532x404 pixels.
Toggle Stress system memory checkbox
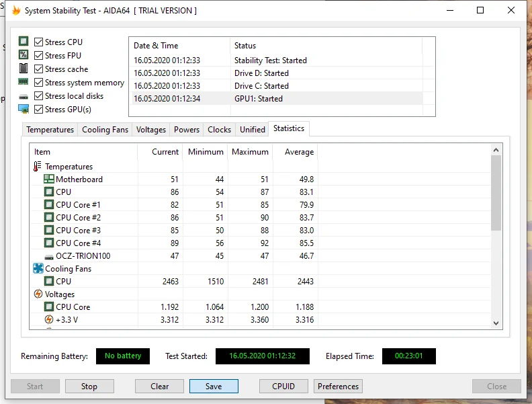39,83
